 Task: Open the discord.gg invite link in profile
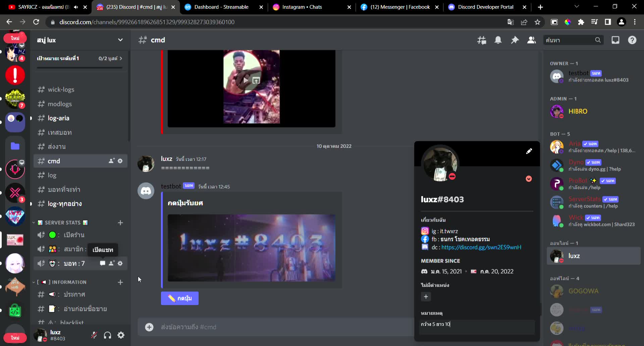[481, 247]
